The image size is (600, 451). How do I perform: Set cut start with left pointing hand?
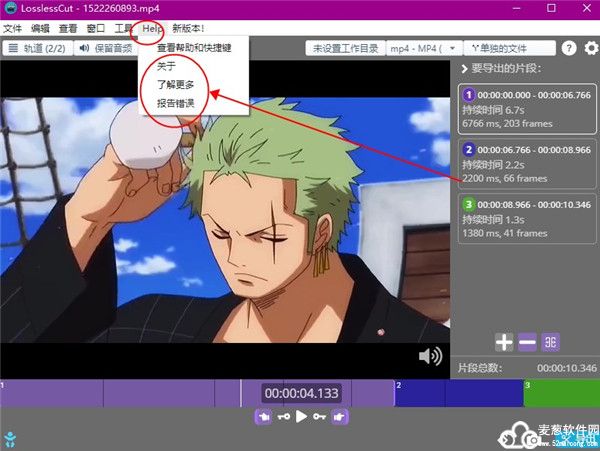(263, 417)
